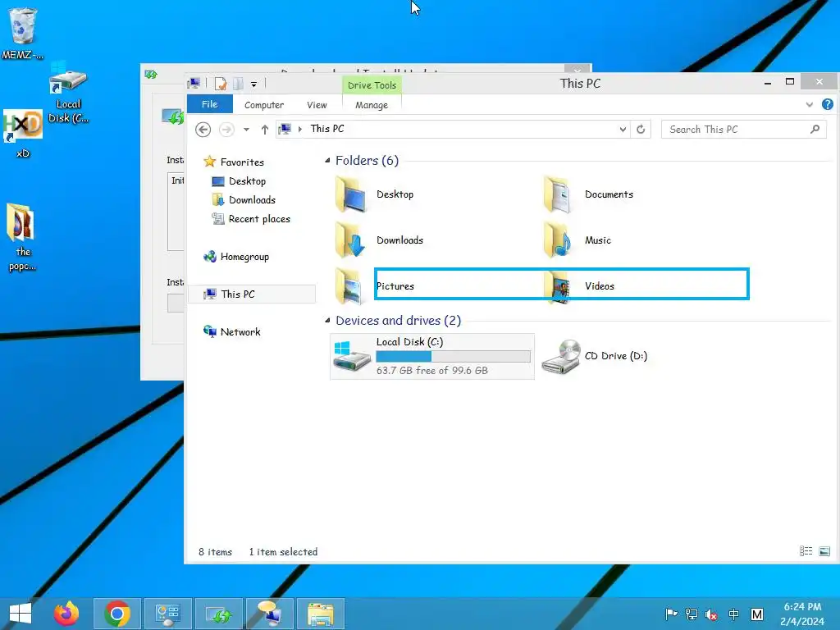Launch Firefox from the taskbar
The image size is (840, 630).
[x=66, y=614]
